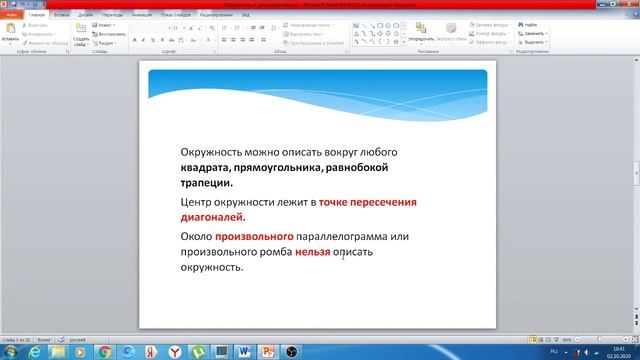The image size is (640, 360).
Task: Select the Format Painter (Формат по образцу)
Action: pyautogui.click(x=45, y=43)
